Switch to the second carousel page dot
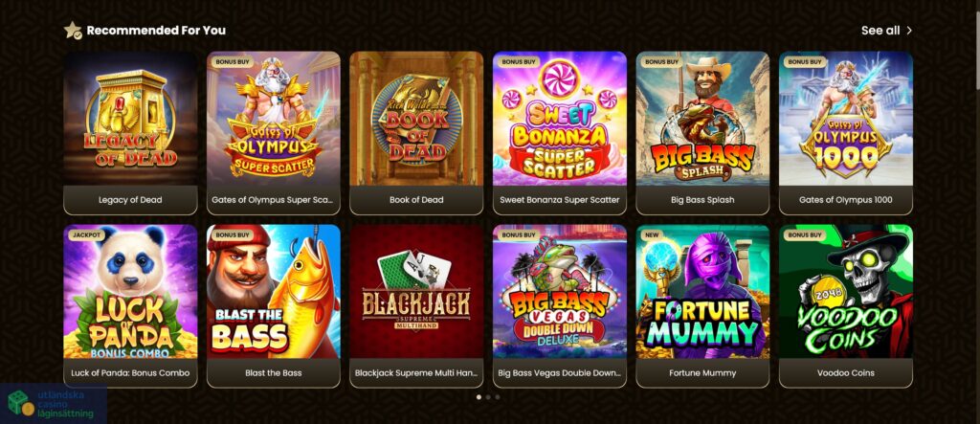Screen dimensions: 980x424 [488, 396]
